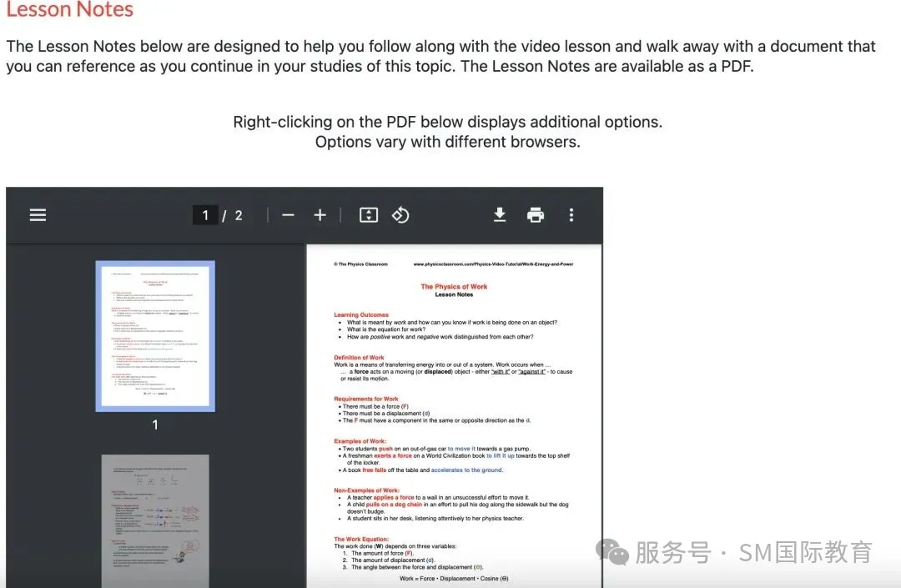901x588 pixels.
Task: Print the PDF document
Action: pos(536,215)
